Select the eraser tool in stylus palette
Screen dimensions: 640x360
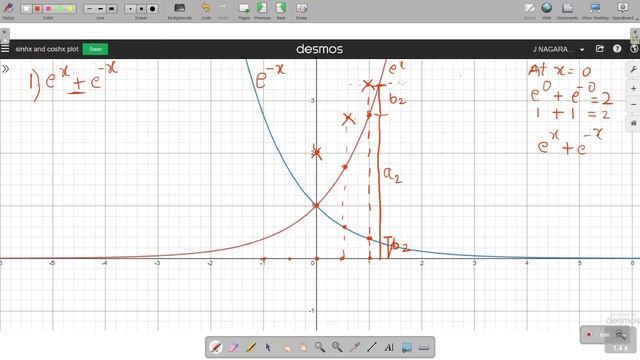click(233, 347)
